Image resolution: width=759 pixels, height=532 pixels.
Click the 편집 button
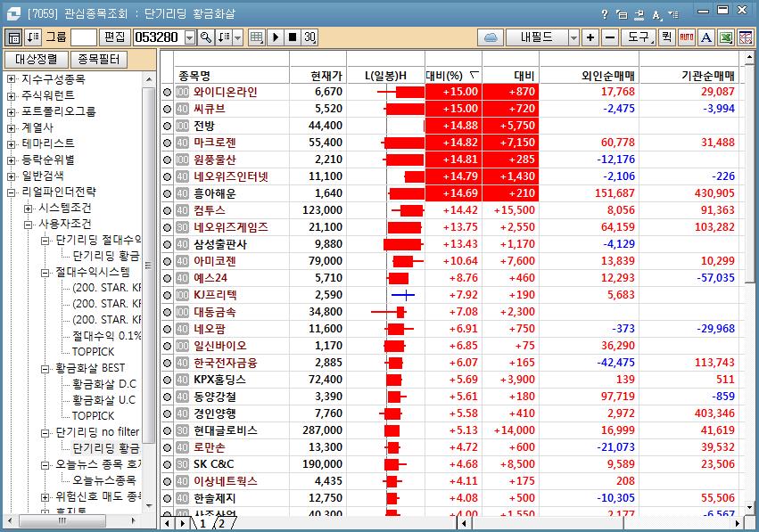tap(115, 37)
